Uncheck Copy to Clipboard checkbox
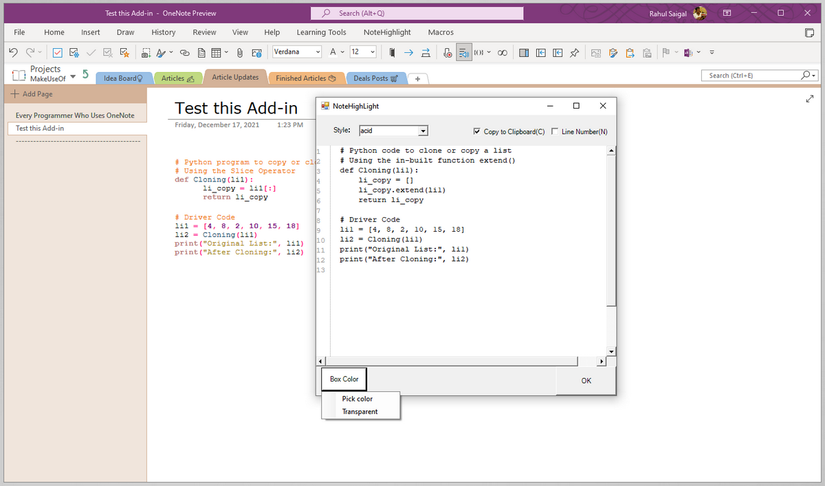 click(477, 131)
